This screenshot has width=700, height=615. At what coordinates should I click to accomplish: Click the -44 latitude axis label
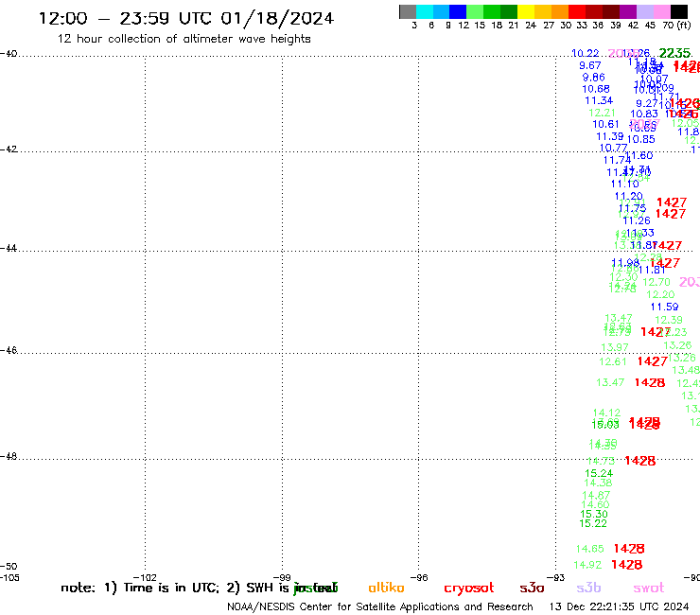pos(9,248)
